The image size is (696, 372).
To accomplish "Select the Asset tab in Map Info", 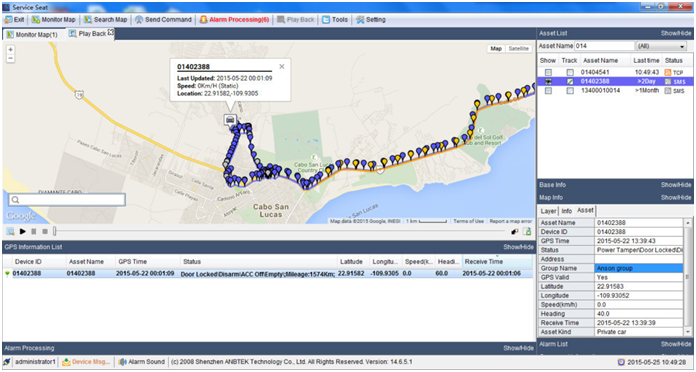I will [585, 210].
